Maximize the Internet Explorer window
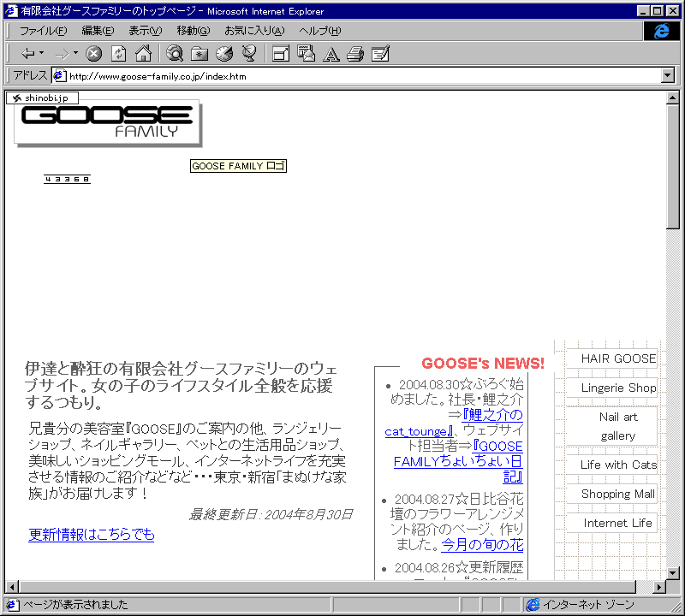The image size is (685, 616). click(x=657, y=11)
